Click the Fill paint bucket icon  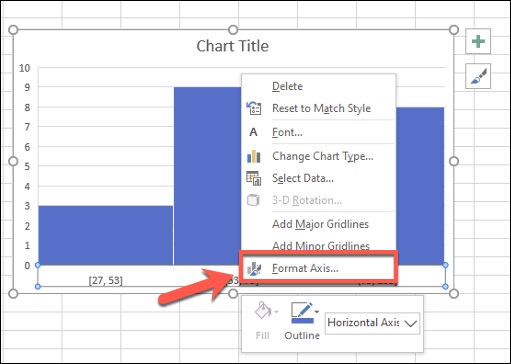click(x=263, y=310)
